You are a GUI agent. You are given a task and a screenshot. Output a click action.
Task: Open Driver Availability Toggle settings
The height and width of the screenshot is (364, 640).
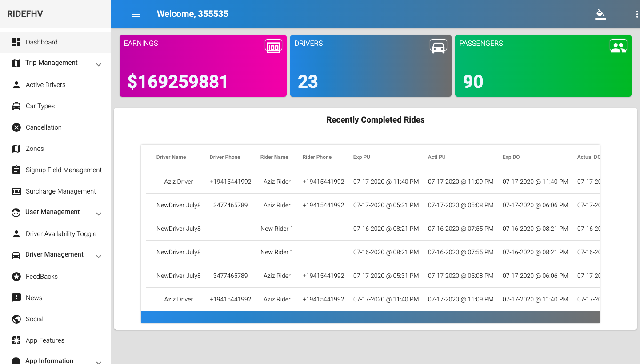point(60,233)
